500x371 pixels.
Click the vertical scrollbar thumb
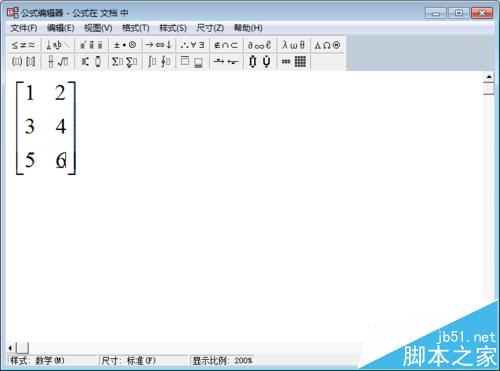click(489, 89)
